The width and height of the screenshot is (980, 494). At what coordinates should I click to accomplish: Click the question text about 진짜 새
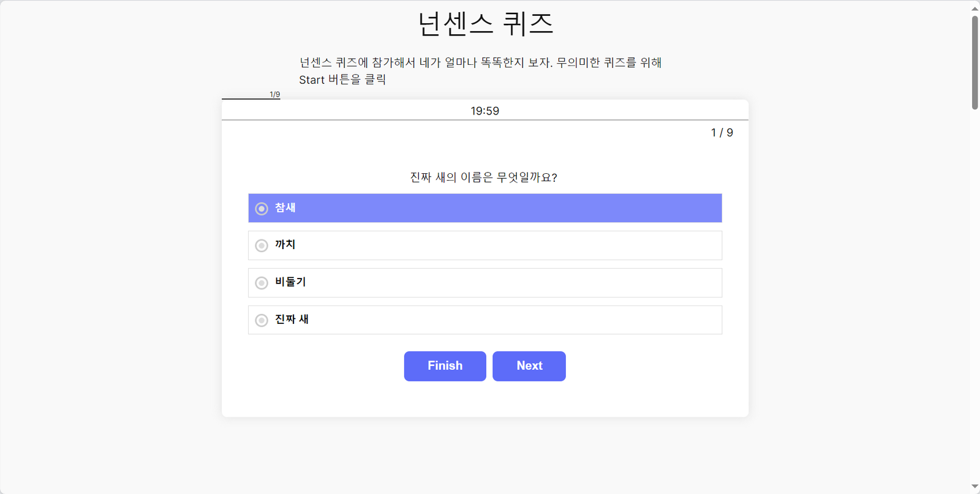click(x=483, y=178)
